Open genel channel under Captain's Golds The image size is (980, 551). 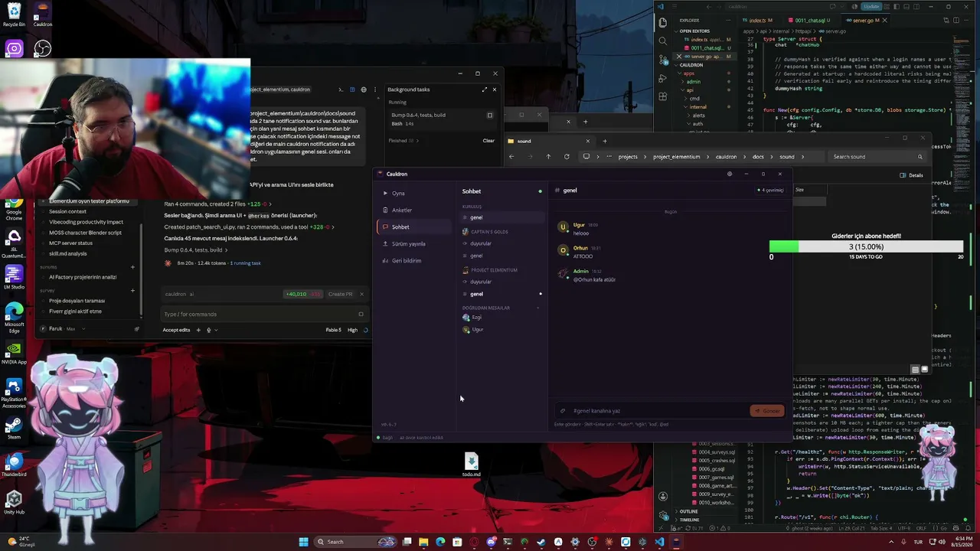(501, 256)
